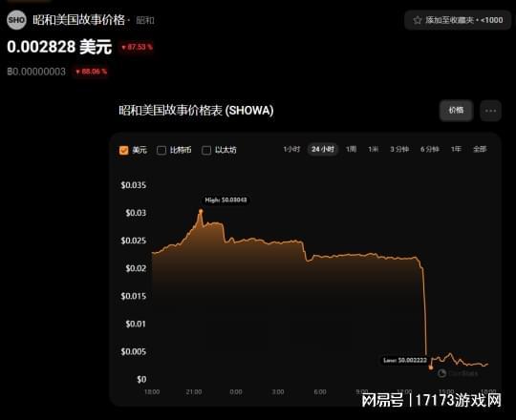Click the 0:00 time axis label
Screen dimensions: 516x420
point(236,391)
